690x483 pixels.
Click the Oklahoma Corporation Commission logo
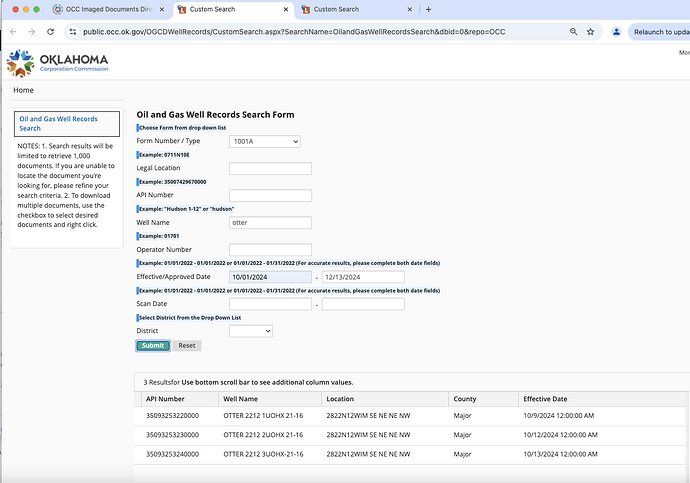[x=57, y=63]
